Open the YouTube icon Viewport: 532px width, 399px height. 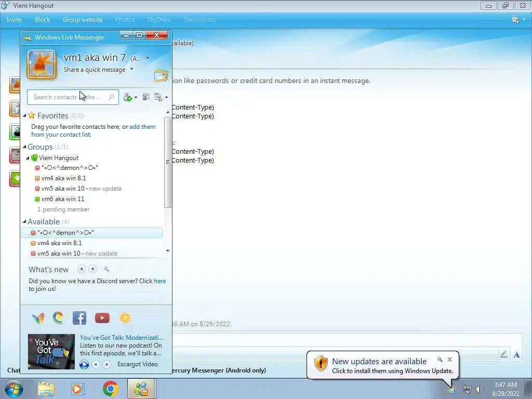tap(102, 318)
